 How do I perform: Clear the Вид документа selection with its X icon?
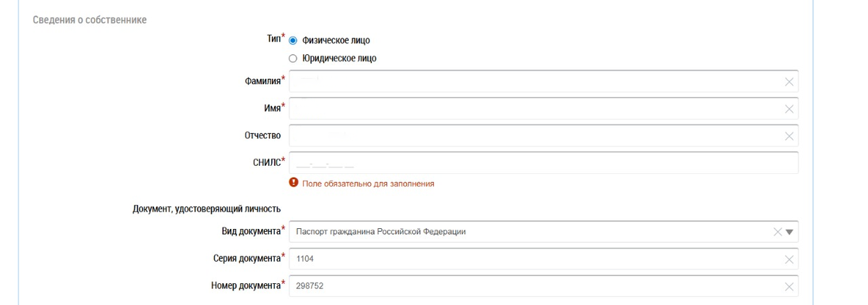click(x=778, y=232)
